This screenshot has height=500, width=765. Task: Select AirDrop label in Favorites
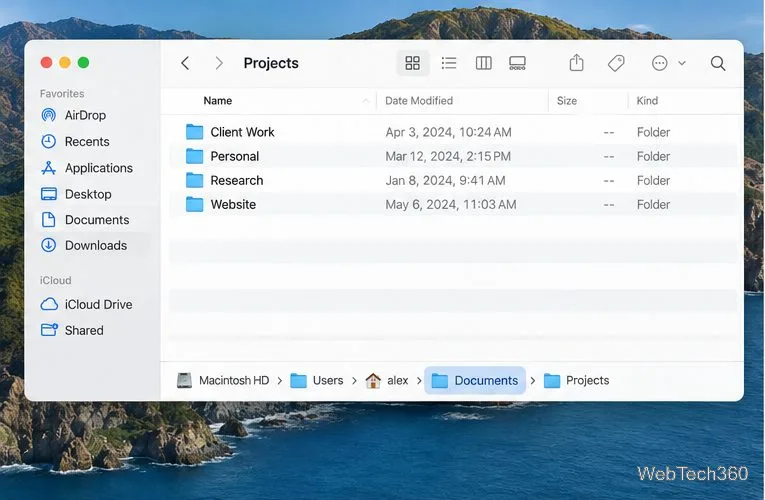point(85,115)
